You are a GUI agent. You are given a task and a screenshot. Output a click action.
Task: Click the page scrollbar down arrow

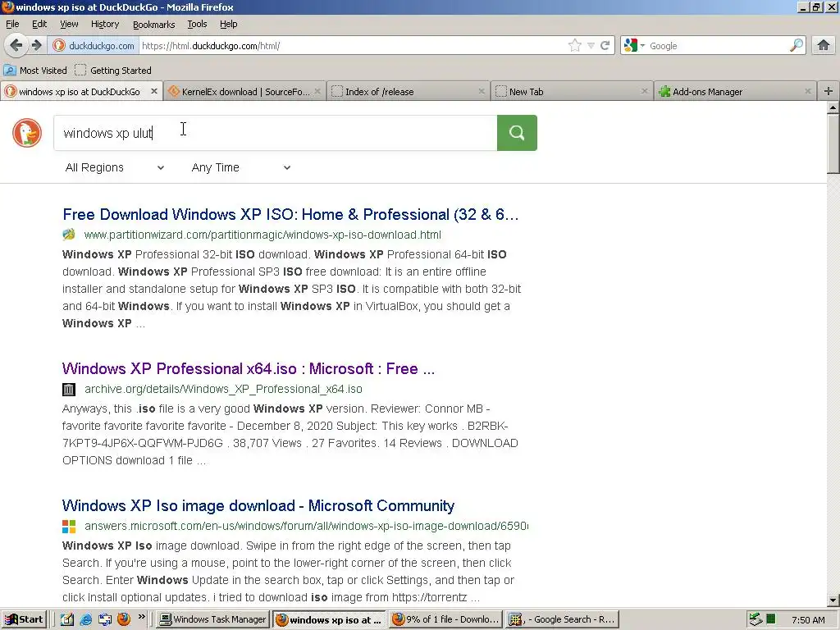tap(833, 600)
